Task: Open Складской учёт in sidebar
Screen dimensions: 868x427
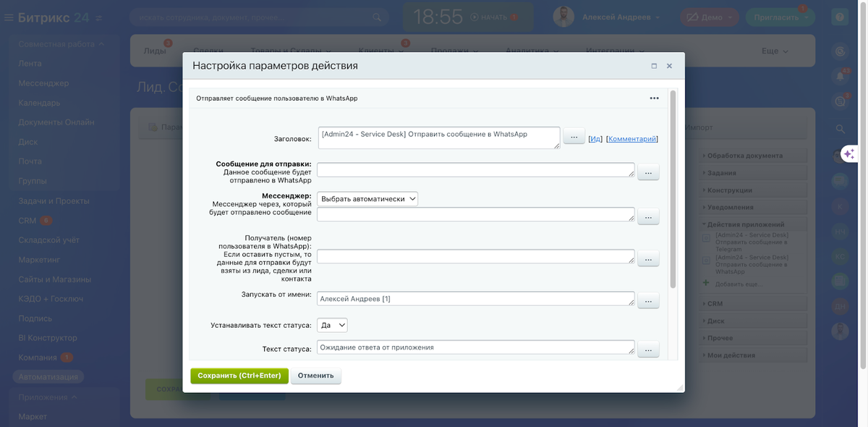Action: coord(49,240)
